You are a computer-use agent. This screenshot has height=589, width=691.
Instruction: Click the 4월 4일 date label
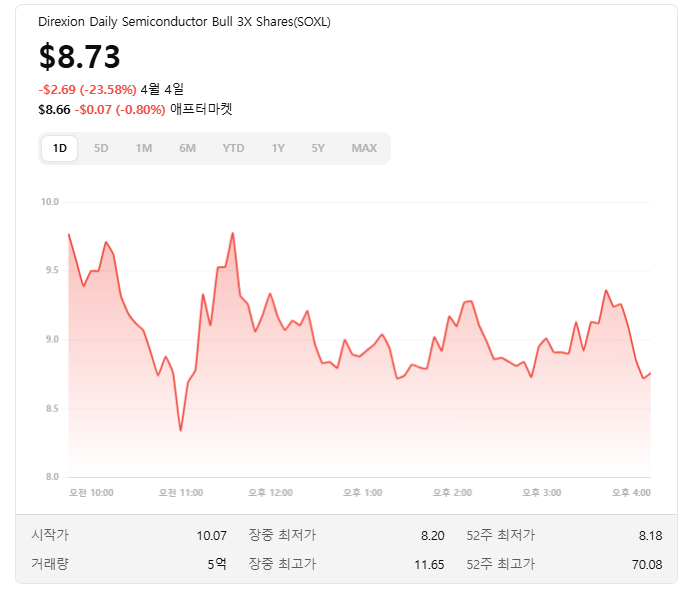(162, 89)
